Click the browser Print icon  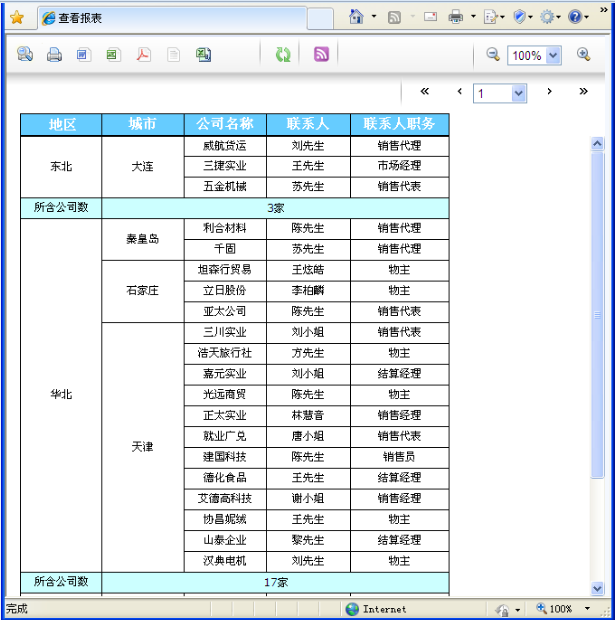(x=456, y=17)
